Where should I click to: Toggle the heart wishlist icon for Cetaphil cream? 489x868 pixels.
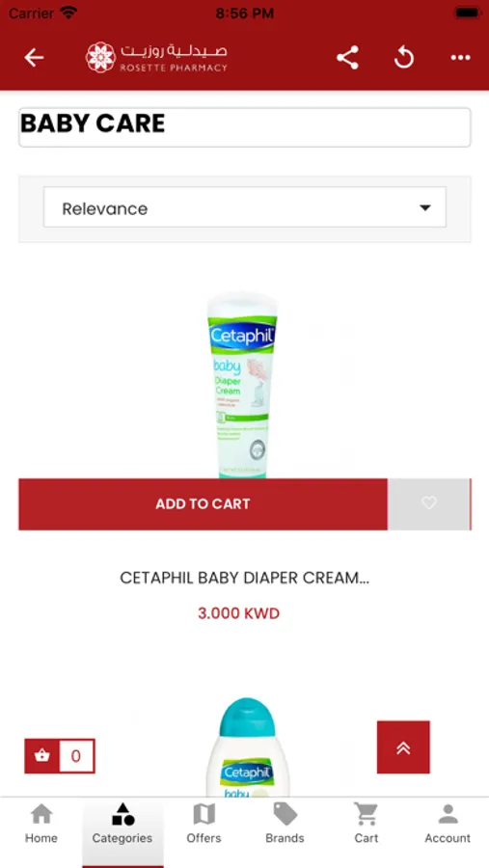(x=429, y=503)
